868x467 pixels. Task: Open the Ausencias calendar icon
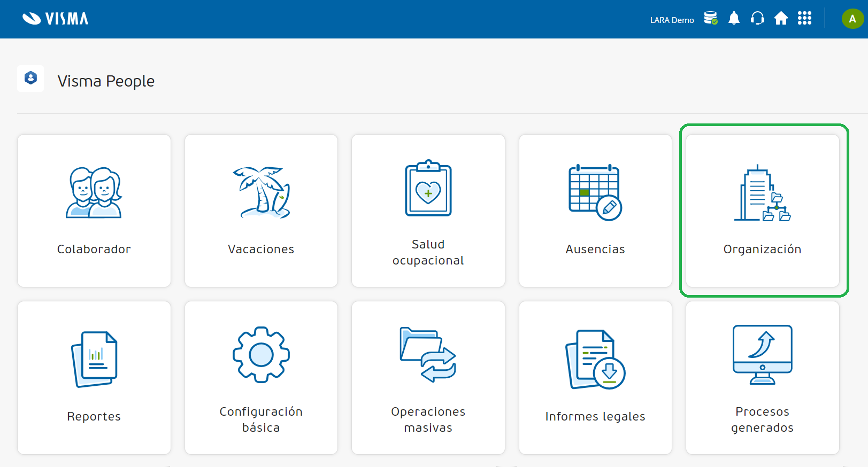(x=595, y=192)
